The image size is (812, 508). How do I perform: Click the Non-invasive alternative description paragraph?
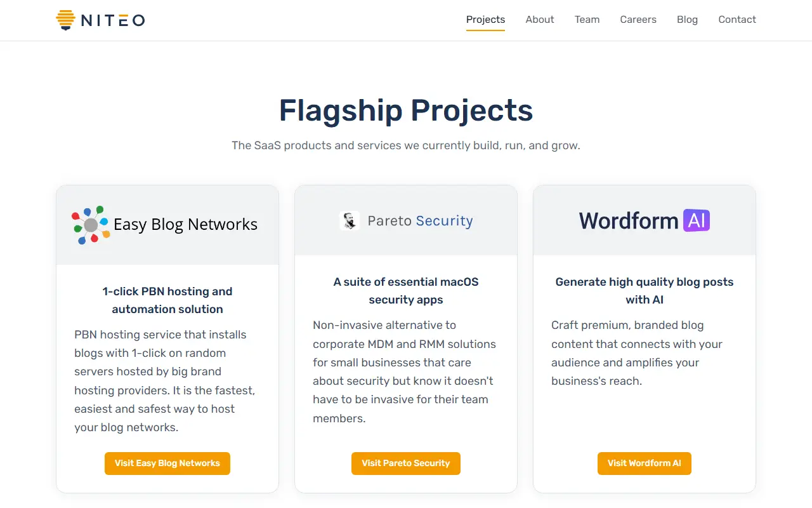pyautogui.click(x=405, y=371)
